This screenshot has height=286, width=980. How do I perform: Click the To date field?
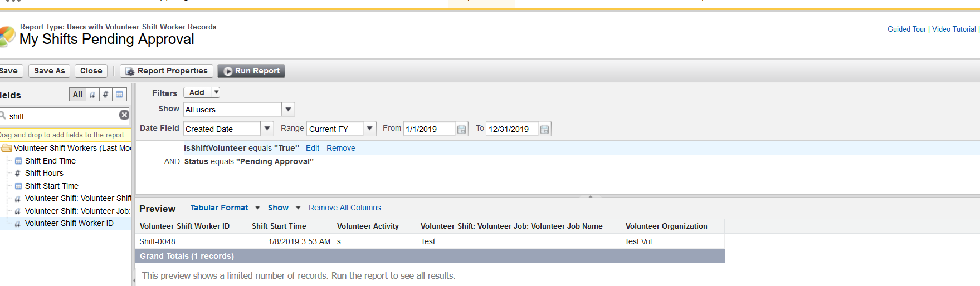point(512,129)
